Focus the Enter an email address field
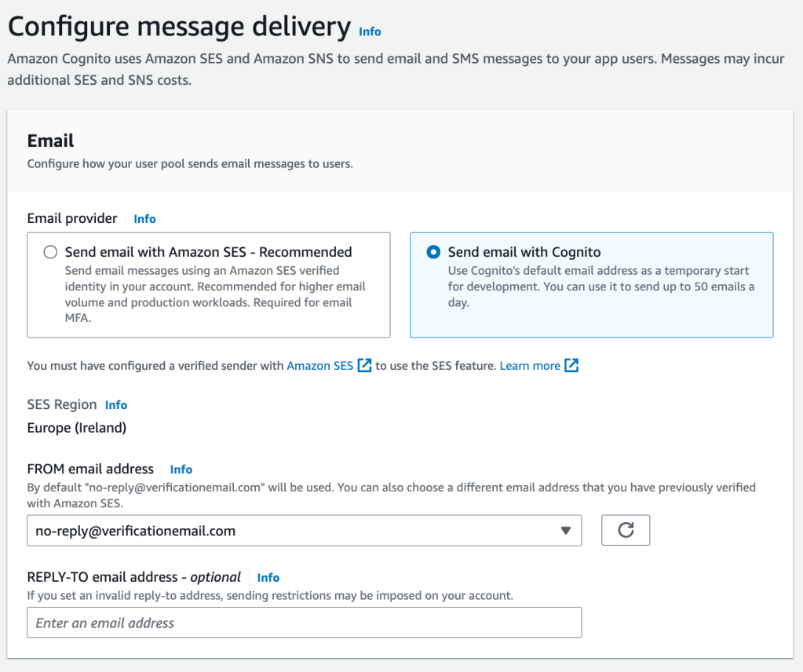 304,623
